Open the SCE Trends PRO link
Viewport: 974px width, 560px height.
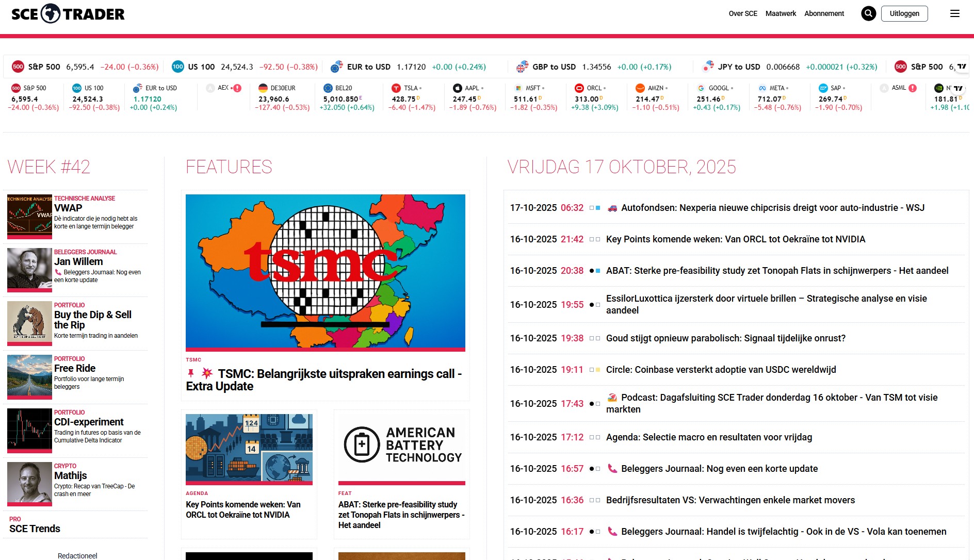point(35,529)
